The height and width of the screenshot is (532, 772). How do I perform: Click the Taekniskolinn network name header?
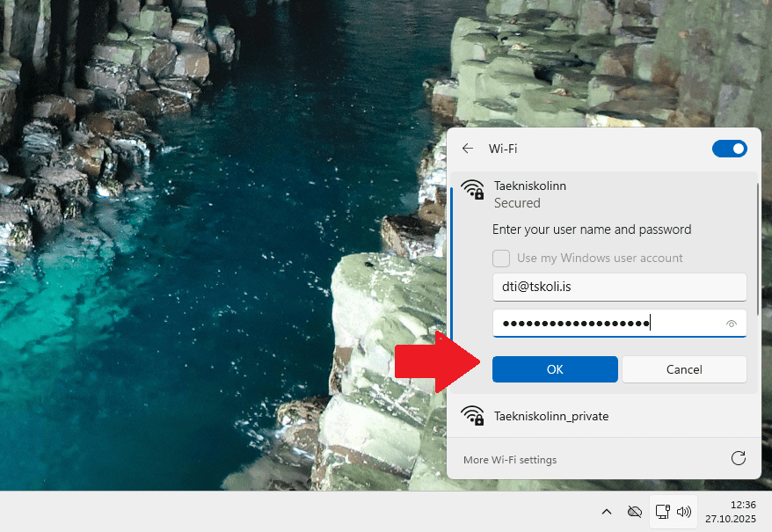tap(530, 186)
